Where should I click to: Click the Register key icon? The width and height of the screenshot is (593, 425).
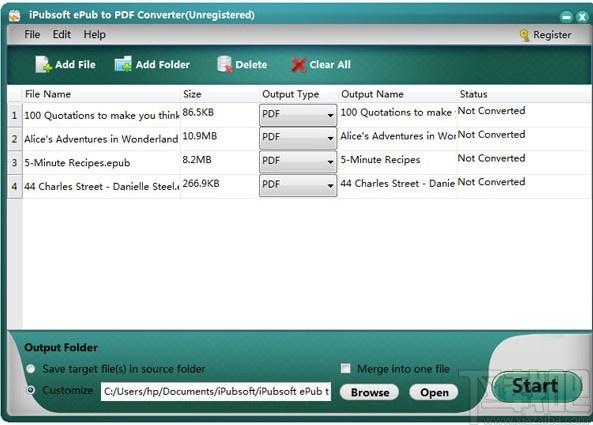tap(524, 35)
